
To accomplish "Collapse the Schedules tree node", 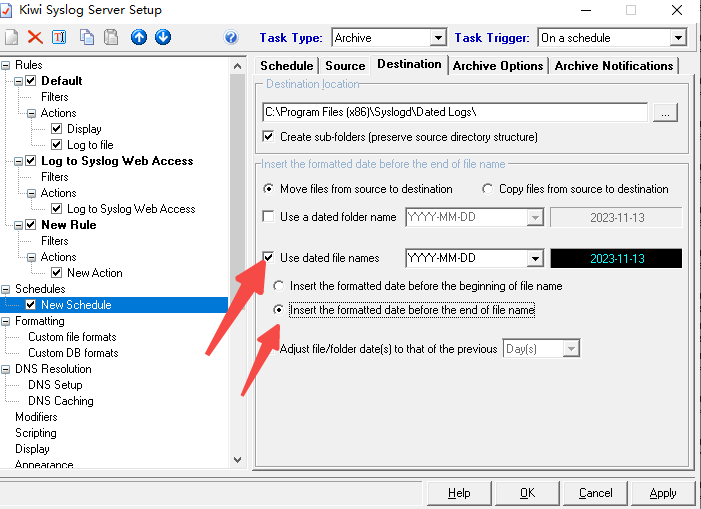I will point(5,289).
